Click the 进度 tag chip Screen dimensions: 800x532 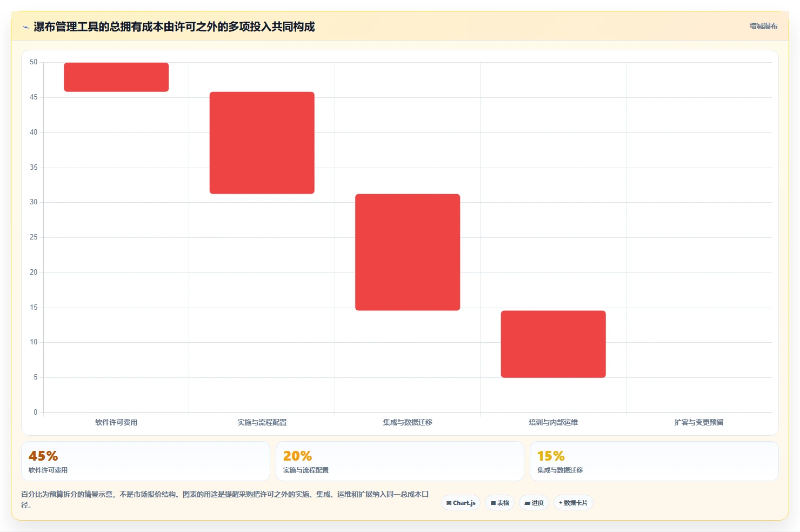tap(534, 503)
